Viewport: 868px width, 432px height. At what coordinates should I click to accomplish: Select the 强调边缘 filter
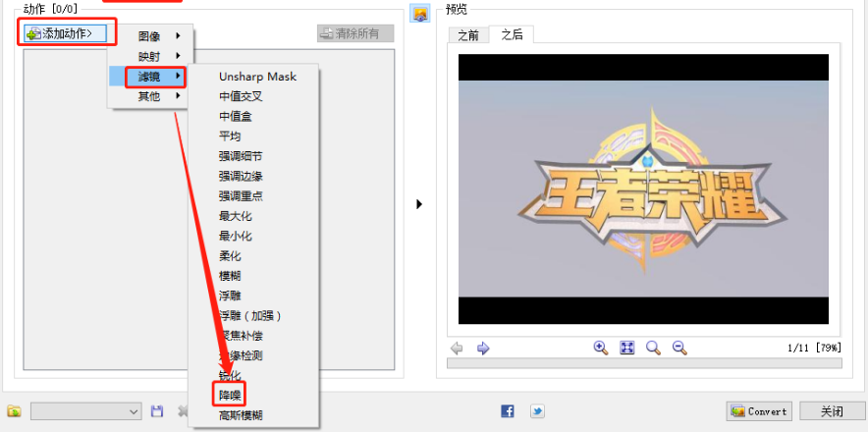[241, 176]
